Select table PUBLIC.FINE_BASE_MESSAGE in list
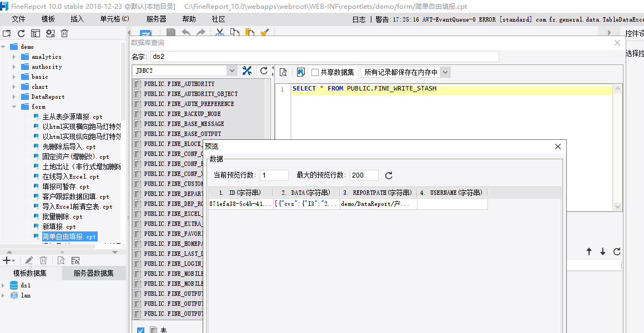This screenshot has height=333, width=644. (x=184, y=124)
